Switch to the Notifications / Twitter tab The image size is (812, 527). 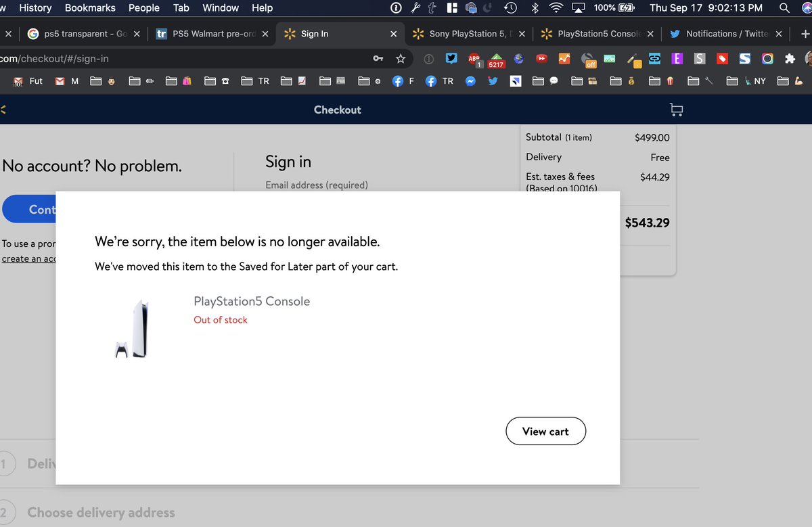(x=725, y=34)
